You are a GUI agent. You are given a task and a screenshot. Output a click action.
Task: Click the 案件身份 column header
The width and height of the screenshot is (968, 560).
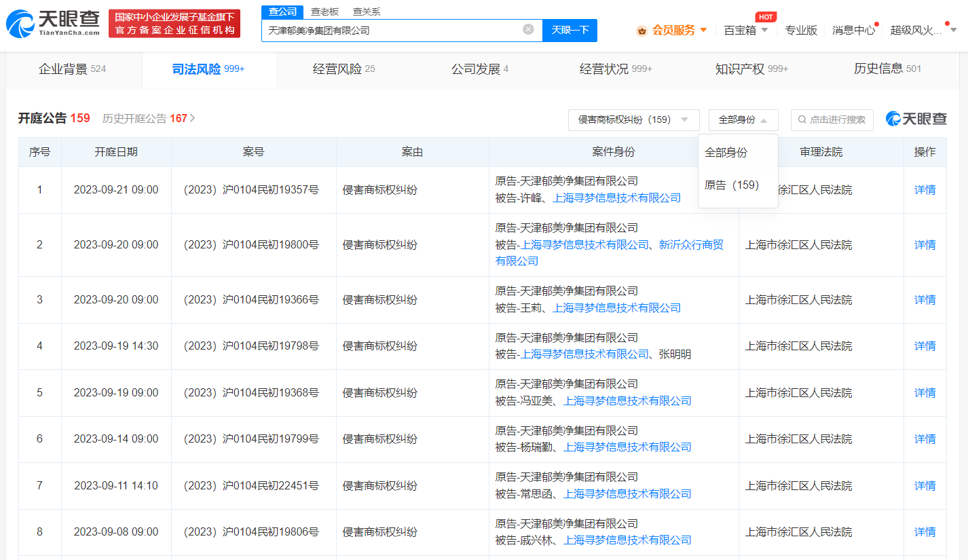[x=614, y=152]
